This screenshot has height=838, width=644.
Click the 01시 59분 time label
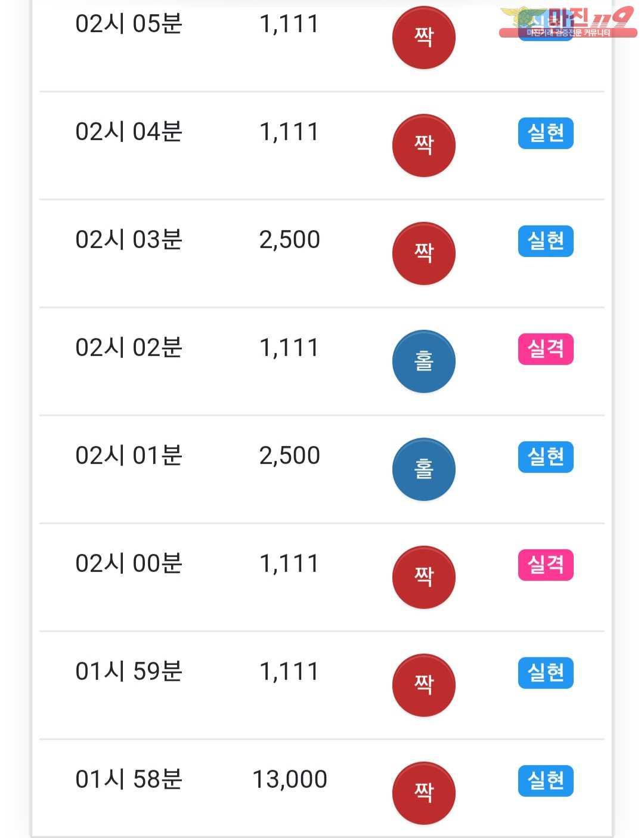tap(129, 672)
